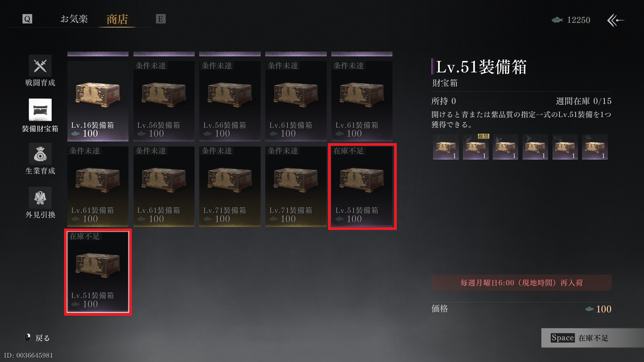Click the back arrow at top right
644x362 pixels.
coord(616,20)
